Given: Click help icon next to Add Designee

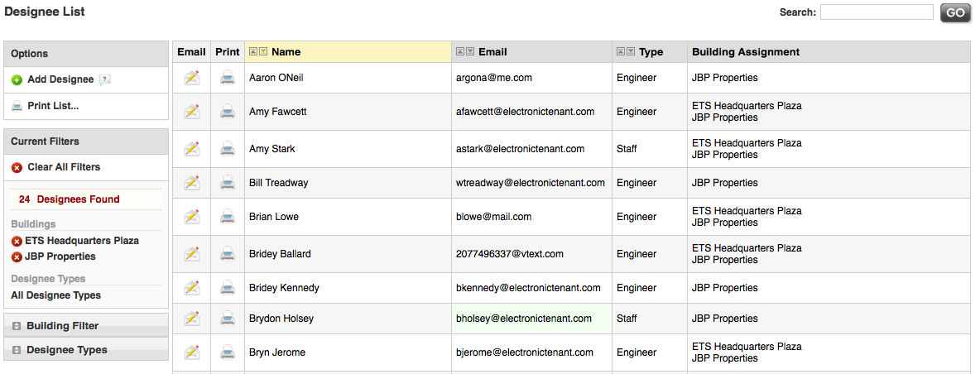Looking at the screenshot, I should pos(105,80).
